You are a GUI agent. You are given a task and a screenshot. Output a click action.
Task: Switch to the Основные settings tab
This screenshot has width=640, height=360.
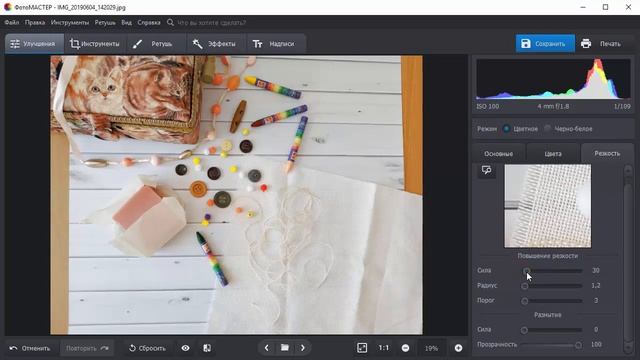pyautogui.click(x=498, y=153)
